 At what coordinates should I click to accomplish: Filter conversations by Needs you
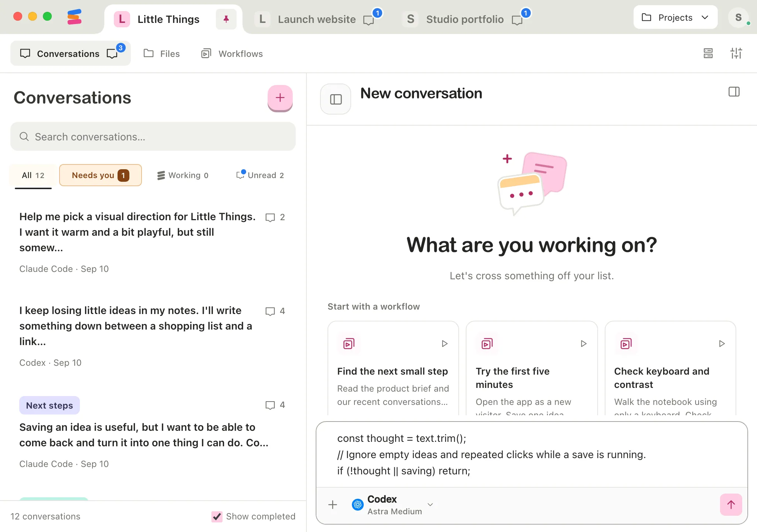coord(100,175)
